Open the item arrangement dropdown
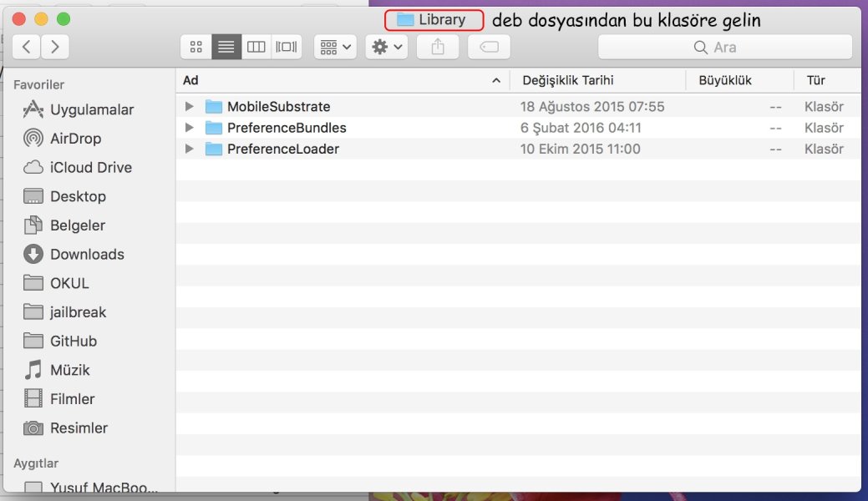The width and height of the screenshot is (868, 501). [x=336, y=47]
